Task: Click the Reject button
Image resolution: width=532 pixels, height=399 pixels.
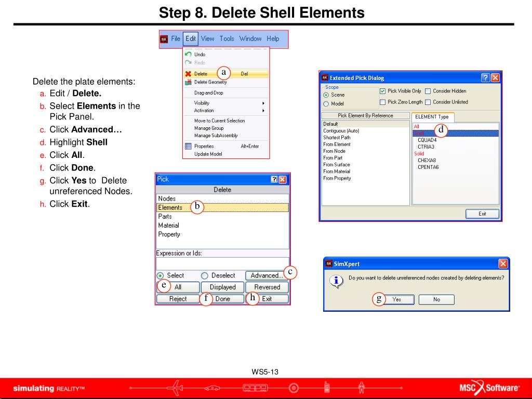Action: (x=178, y=299)
